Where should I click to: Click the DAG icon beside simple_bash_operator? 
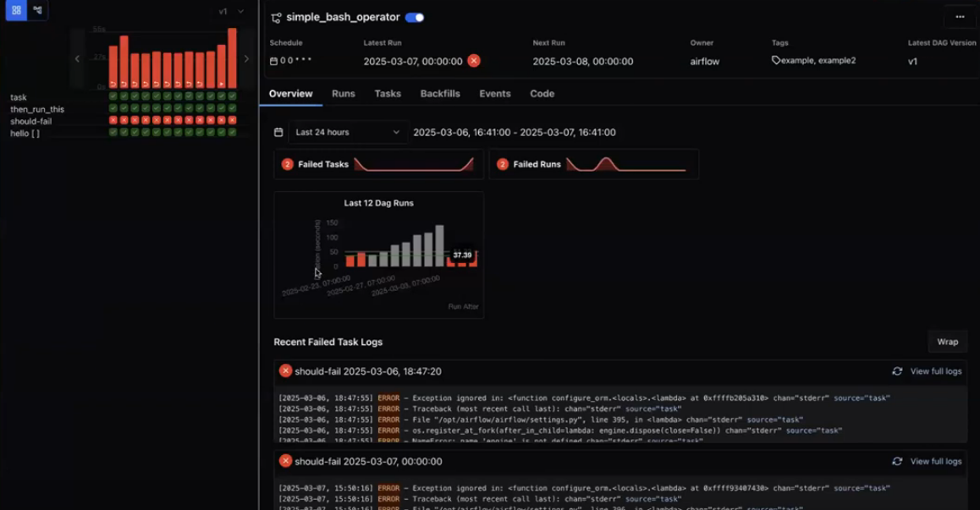[276, 18]
